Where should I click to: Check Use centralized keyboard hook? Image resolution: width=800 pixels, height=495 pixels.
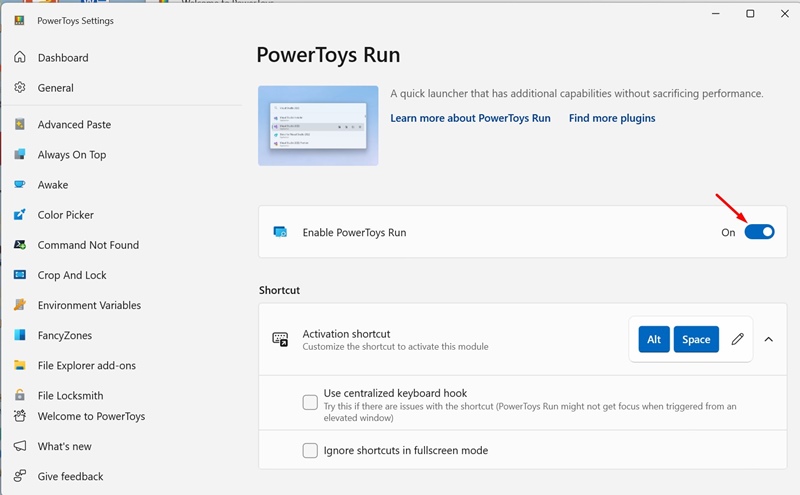coord(310,402)
